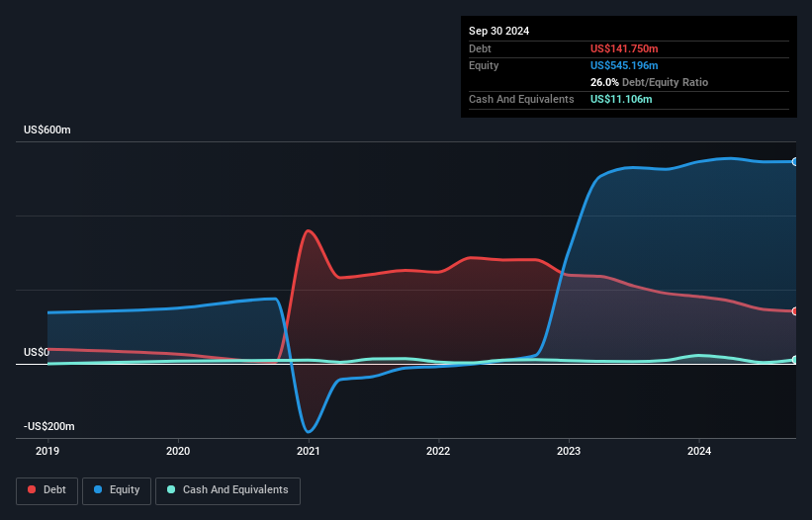This screenshot has height=520, width=812.
Task: Click the blue Equity legend dot
Action: tap(98, 489)
